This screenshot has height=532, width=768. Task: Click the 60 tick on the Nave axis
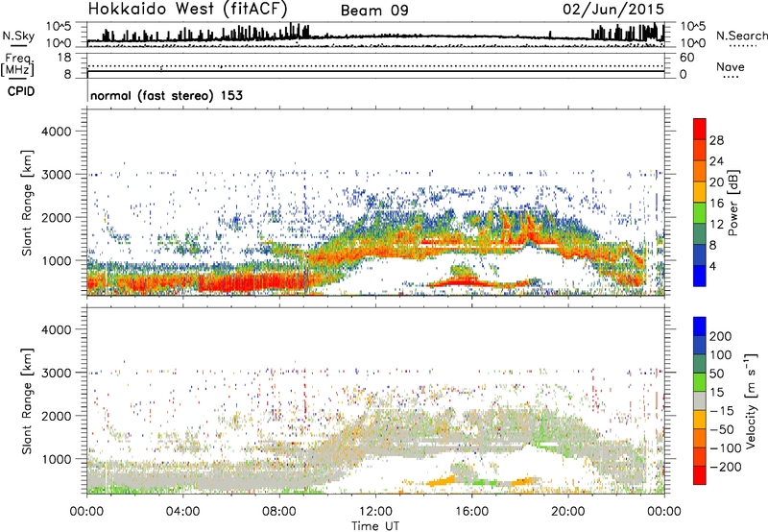click(x=686, y=58)
